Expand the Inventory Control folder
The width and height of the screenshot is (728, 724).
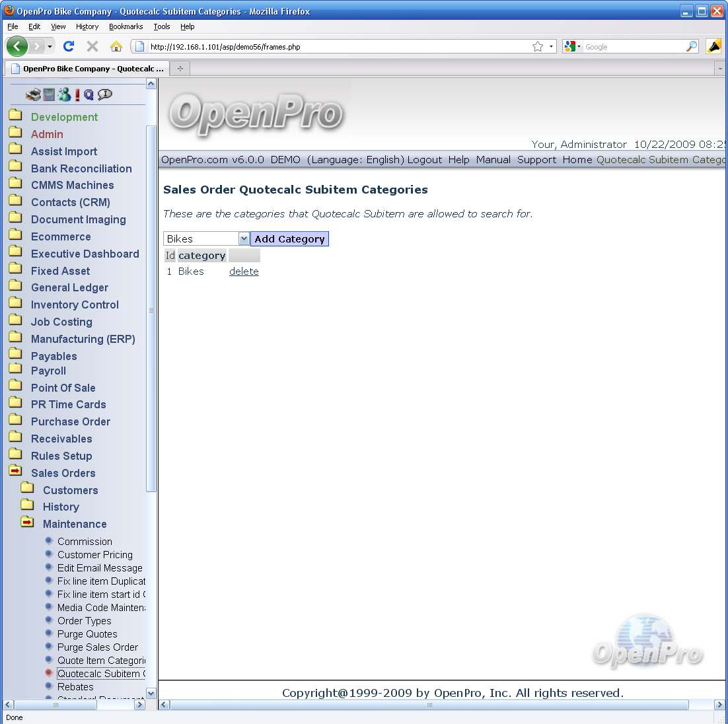pos(75,305)
